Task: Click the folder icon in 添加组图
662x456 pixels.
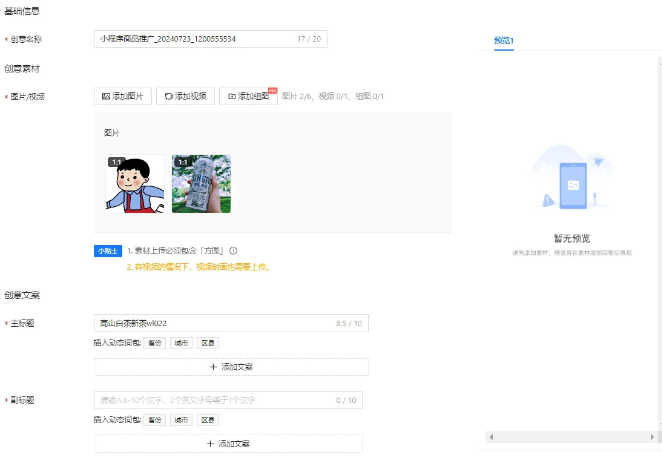Action: click(x=232, y=96)
